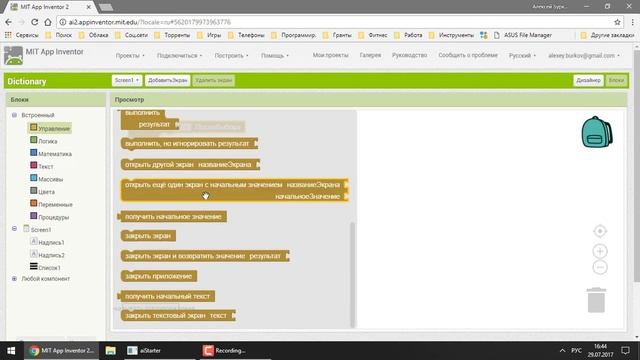This screenshot has width=640, height=360.
Task: Open the Русский language dropdown
Action: point(522,56)
